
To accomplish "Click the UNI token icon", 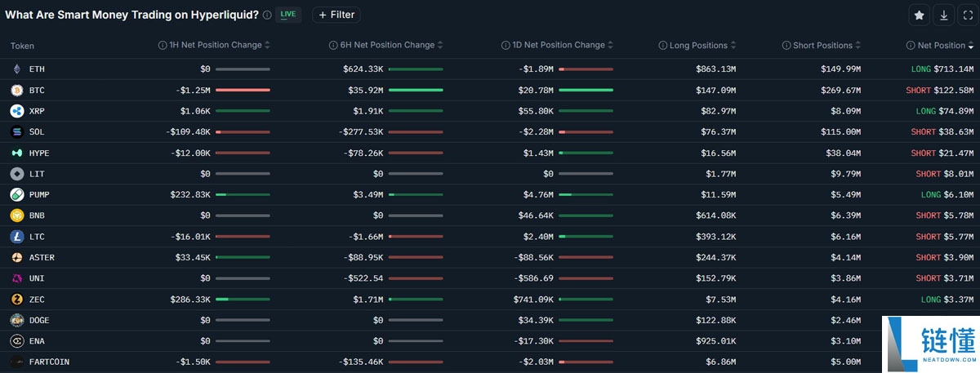I will (16, 278).
